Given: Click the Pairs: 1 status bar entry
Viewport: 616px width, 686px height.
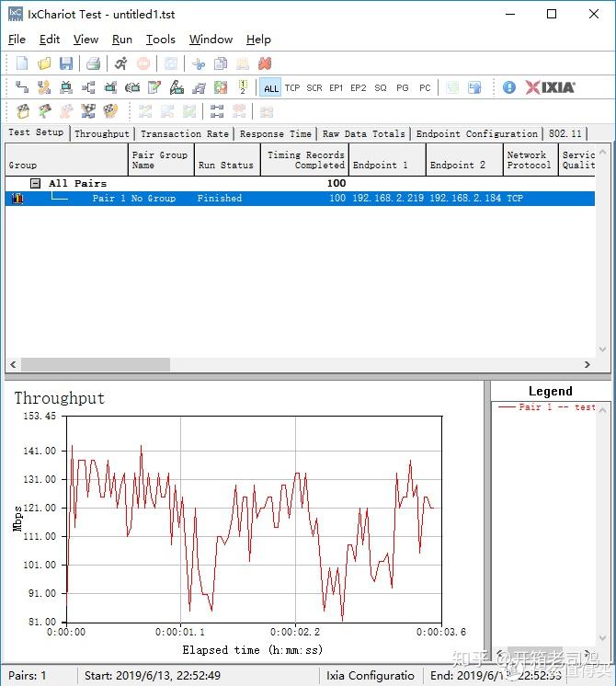Looking at the screenshot, I should click(x=28, y=675).
